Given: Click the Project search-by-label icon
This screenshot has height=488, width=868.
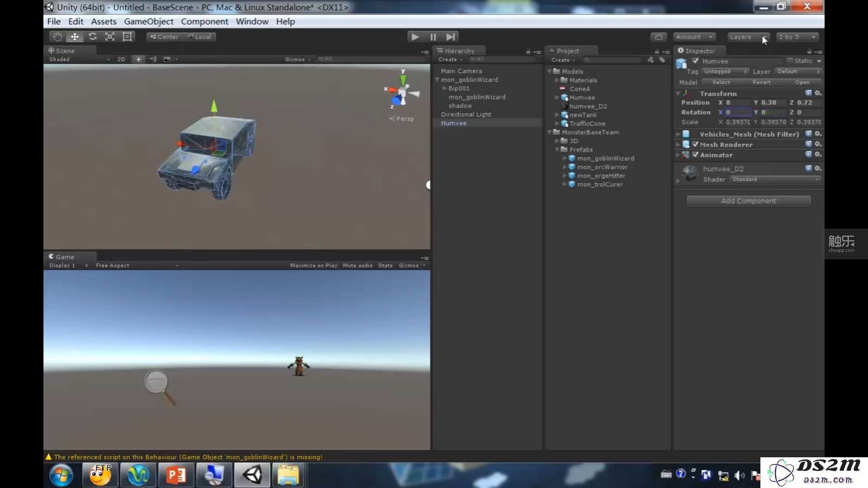Looking at the screenshot, I should (662, 60).
